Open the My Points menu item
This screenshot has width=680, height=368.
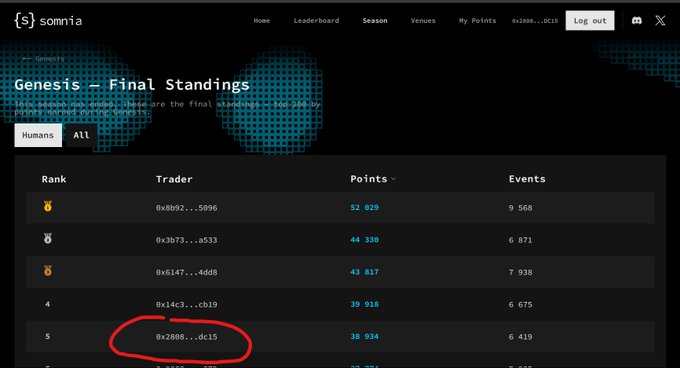point(477,20)
